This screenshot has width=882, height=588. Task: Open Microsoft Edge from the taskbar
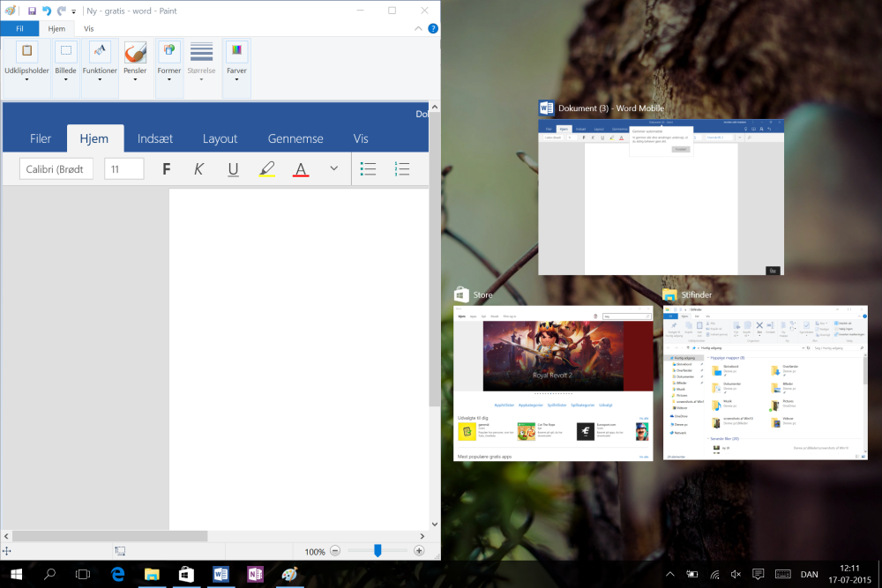click(117, 574)
